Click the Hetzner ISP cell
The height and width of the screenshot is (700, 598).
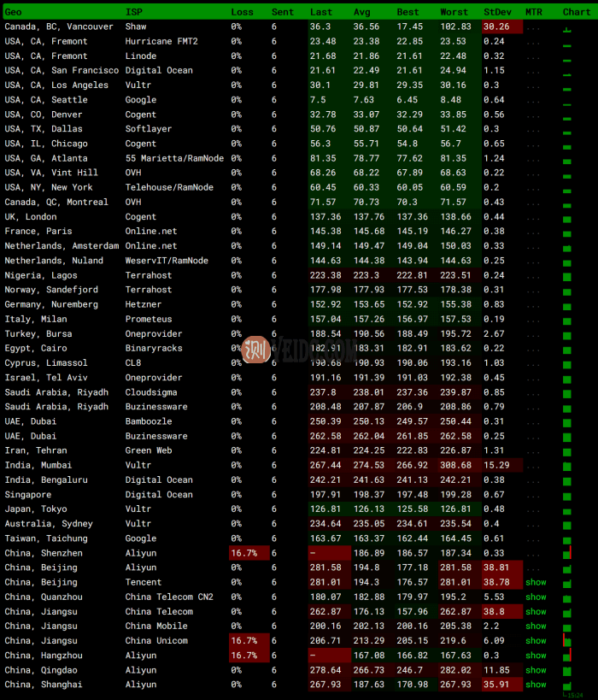(144, 304)
